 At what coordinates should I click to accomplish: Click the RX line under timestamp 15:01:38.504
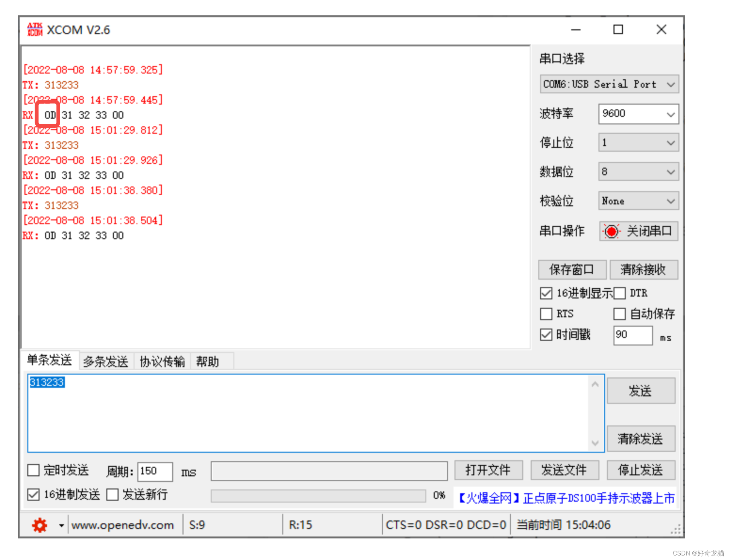click(x=73, y=236)
